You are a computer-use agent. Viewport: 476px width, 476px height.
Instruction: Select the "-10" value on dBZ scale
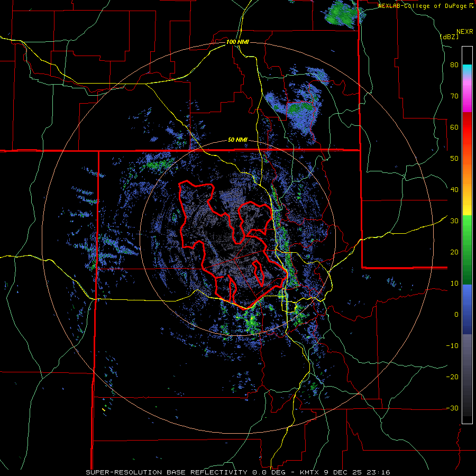click(452, 346)
